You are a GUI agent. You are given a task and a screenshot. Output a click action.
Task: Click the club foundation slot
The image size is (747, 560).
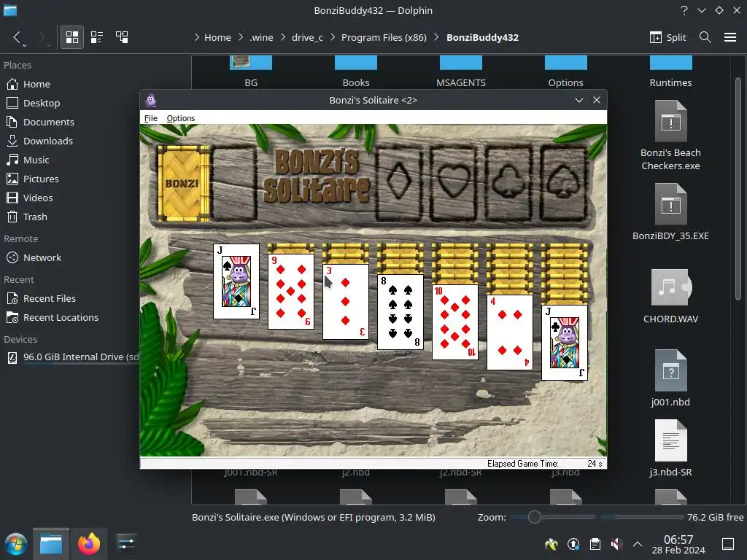tap(508, 183)
